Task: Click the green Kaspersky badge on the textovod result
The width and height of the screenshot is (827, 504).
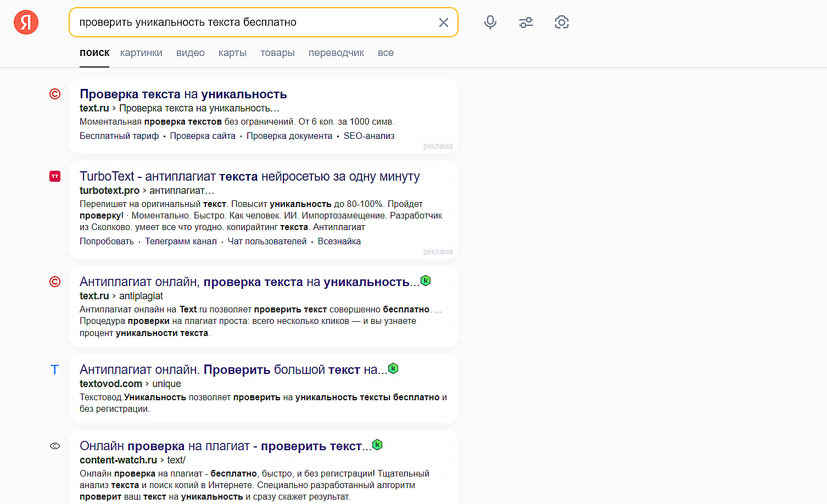Action: [393, 368]
